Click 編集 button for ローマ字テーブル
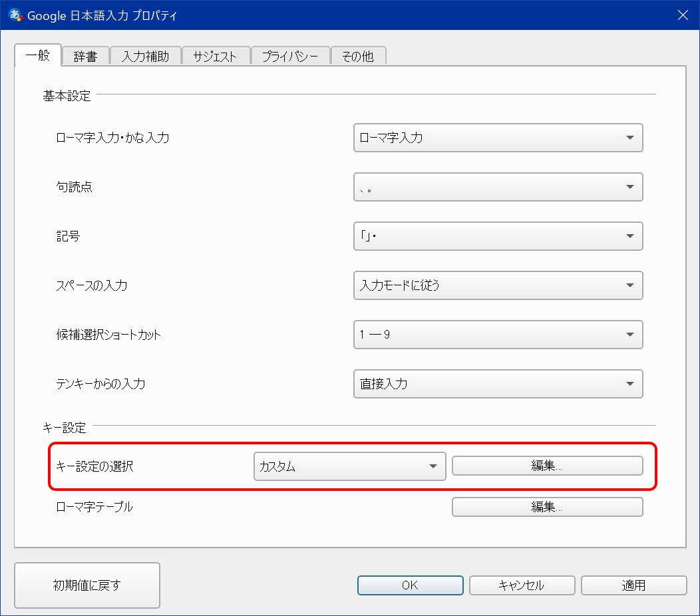Screen dimensions: 700x616 (548, 507)
